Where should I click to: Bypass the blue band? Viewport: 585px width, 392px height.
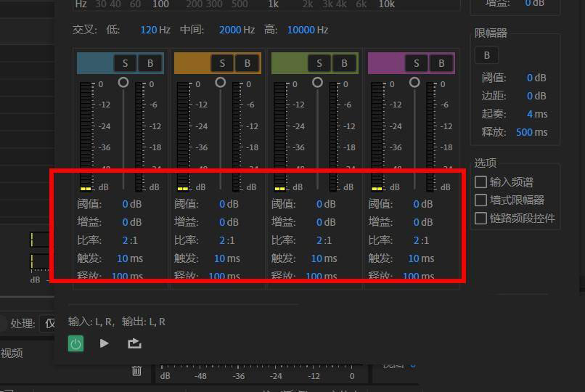tap(150, 63)
